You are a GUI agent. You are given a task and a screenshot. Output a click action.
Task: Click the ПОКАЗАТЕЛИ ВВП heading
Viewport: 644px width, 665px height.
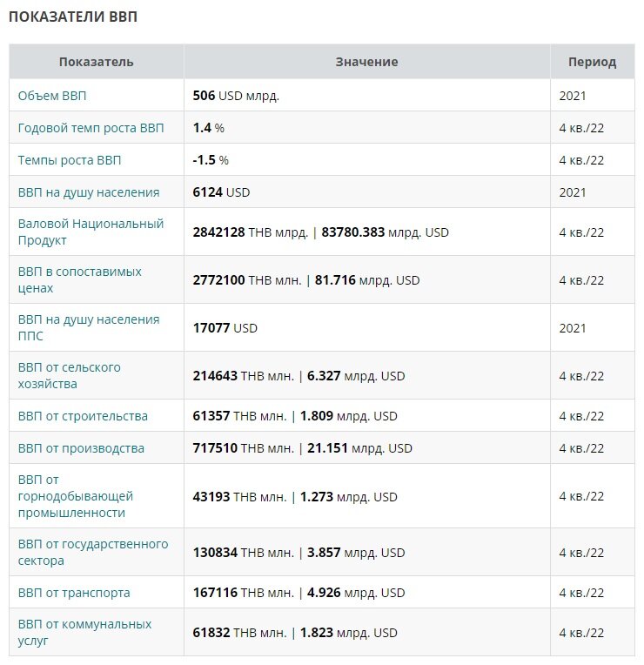[x=73, y=17]
